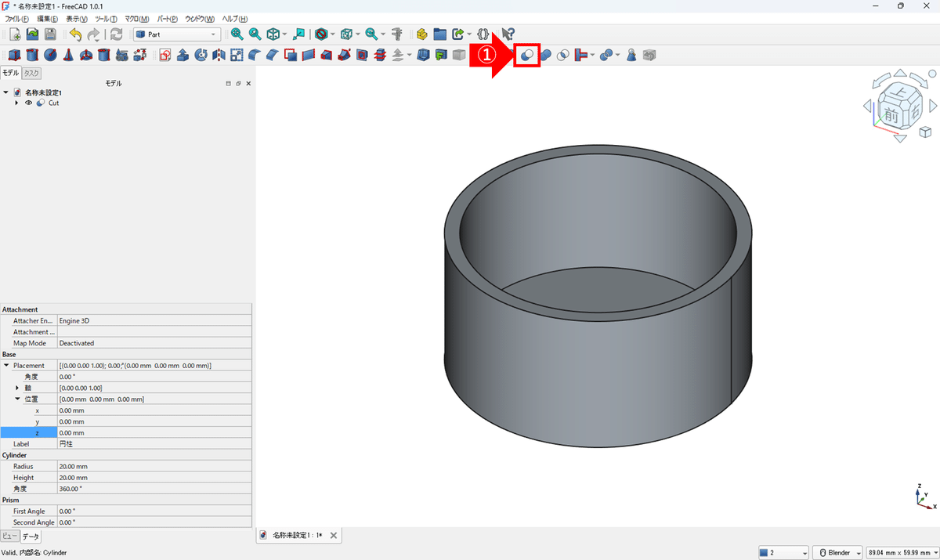Save the document with the floppy icon
940x560 pixels.
pyautogui.click(x=50, y=34)
